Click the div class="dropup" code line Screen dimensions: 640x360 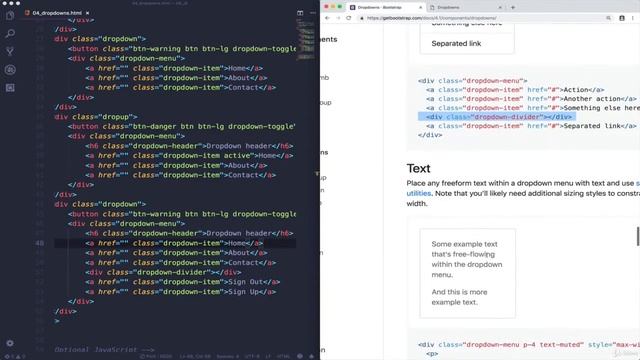pos(96,117)
